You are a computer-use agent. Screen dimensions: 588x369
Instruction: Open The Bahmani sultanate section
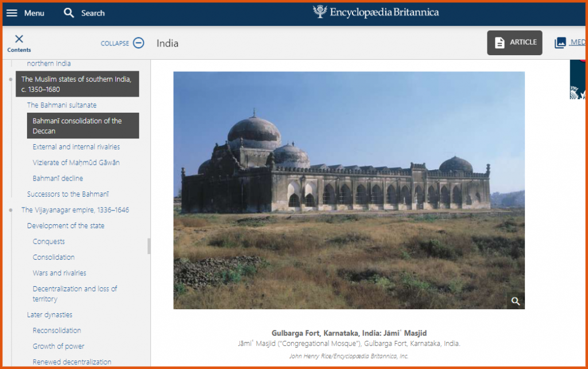(x=61, y=105)
